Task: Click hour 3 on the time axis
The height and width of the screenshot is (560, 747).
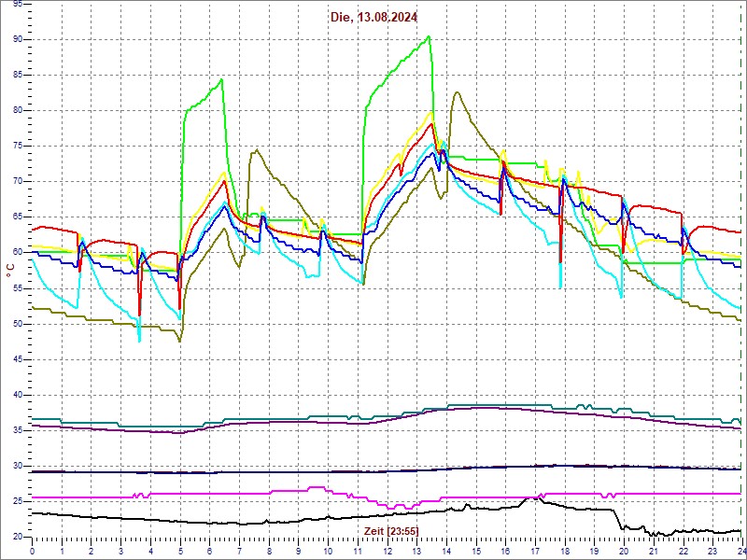Action: coord(121,551)
